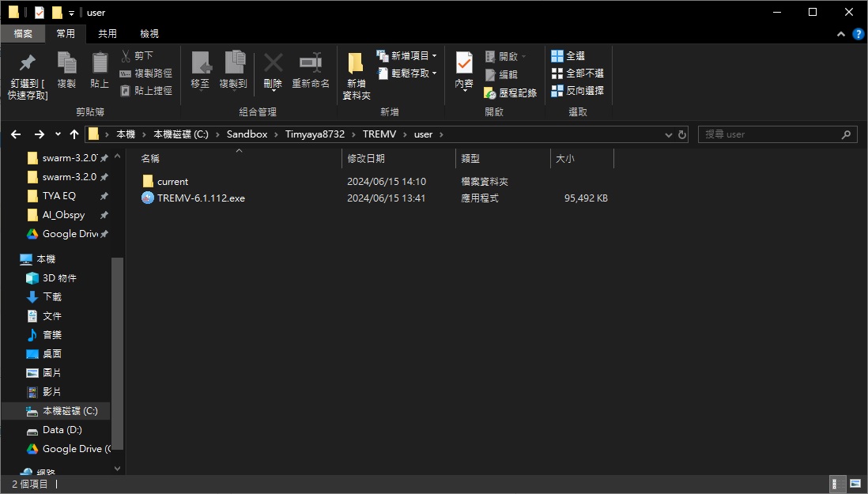Open Data (D:) drive in sidebar
This screenshot has height=494, width=868.
point(62,430)
